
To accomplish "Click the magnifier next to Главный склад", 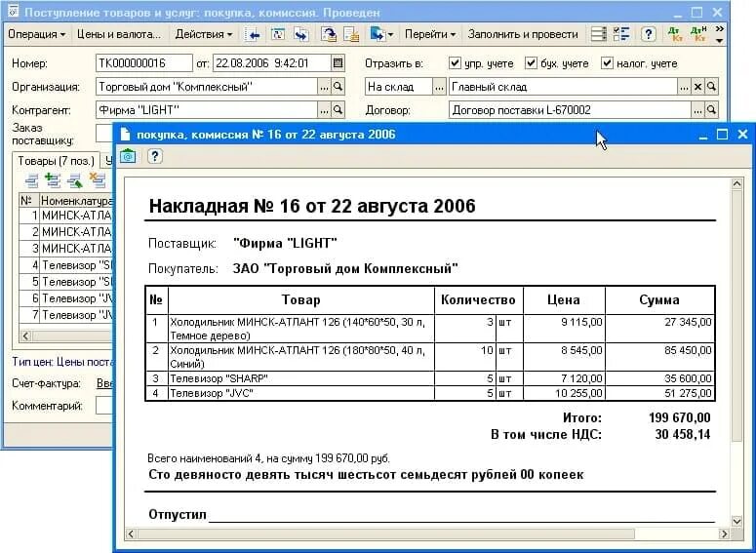I will pyautogui.click(x=711, y=87).
